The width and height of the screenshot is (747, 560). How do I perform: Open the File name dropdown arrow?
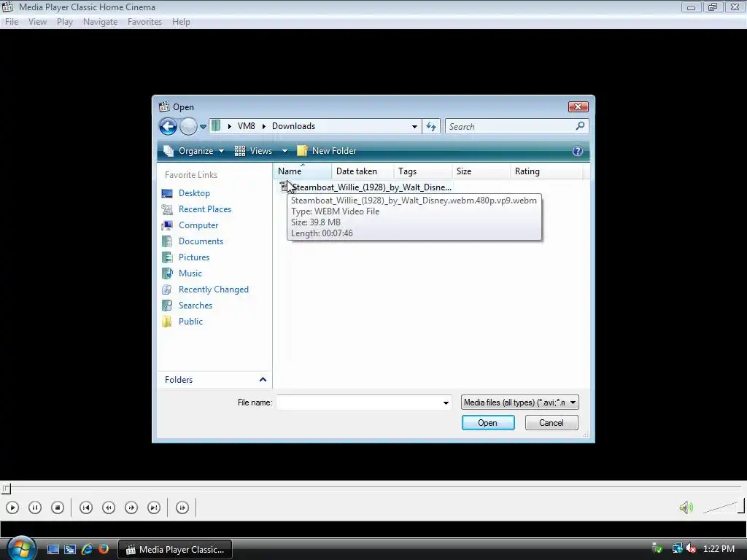coord(446,402)
